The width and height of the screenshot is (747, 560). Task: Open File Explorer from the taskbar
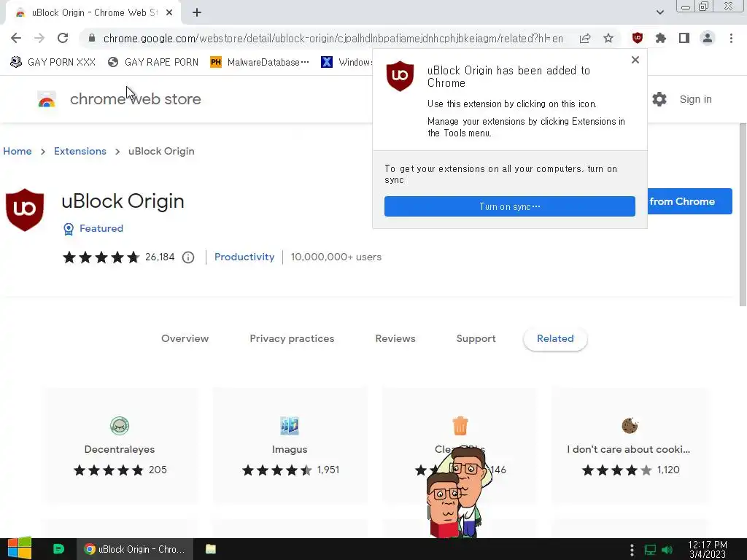pos(211,549)
